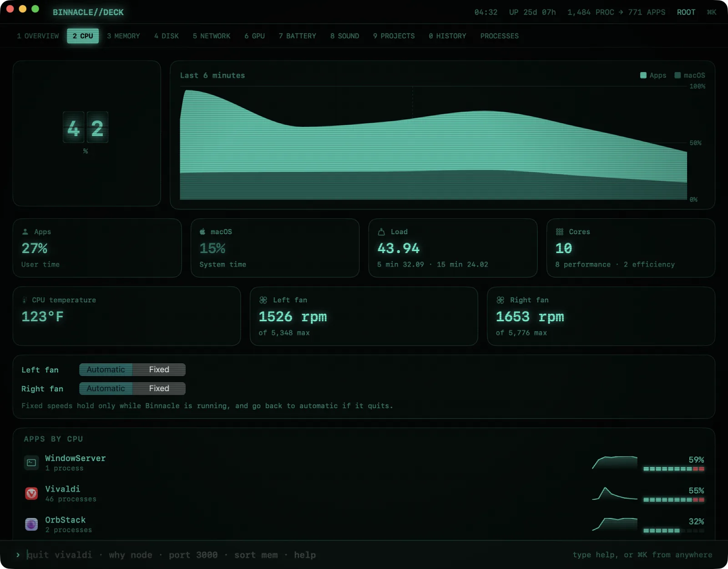The image size is (728, 569).
Task: Set Left fan to Automatic
Action: tap(106, 370)
